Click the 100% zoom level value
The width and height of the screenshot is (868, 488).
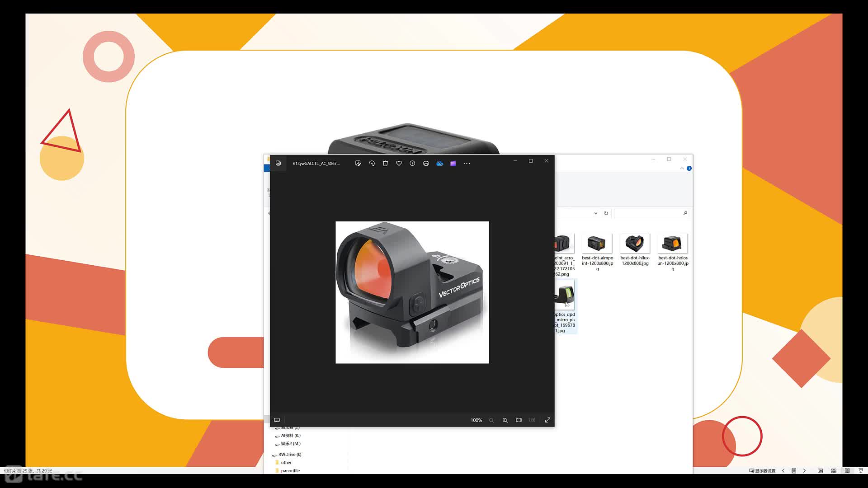[x=476, y=420]
